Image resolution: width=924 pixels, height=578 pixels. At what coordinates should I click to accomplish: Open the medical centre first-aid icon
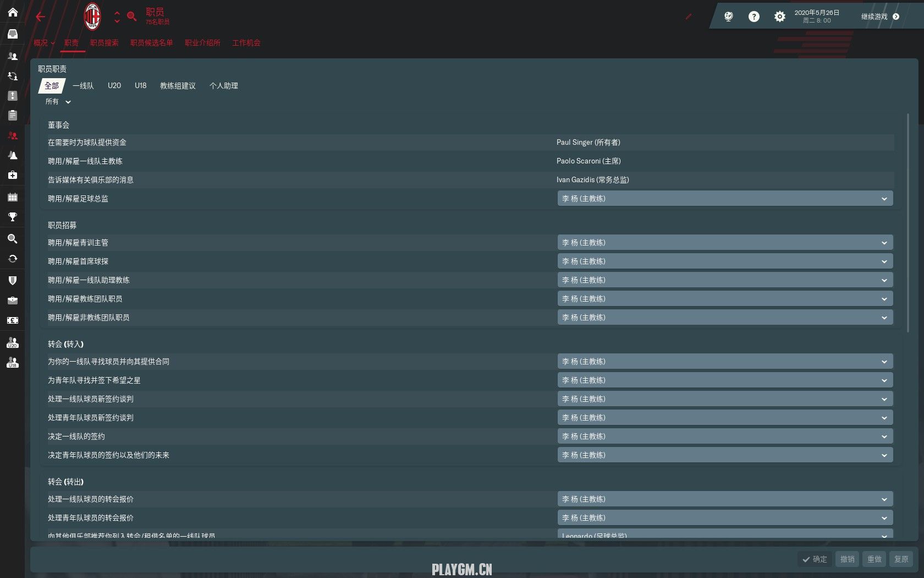[x=12, y=175]
